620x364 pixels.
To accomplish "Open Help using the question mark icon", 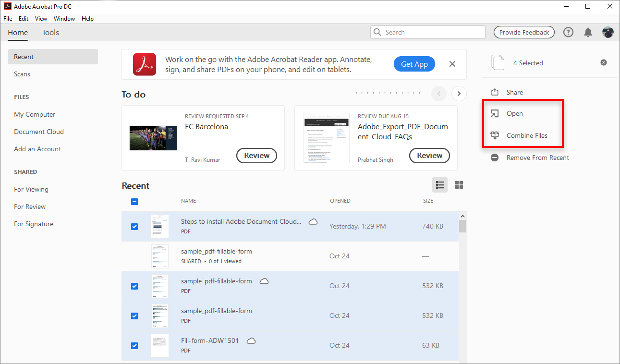I will point(568,32).
